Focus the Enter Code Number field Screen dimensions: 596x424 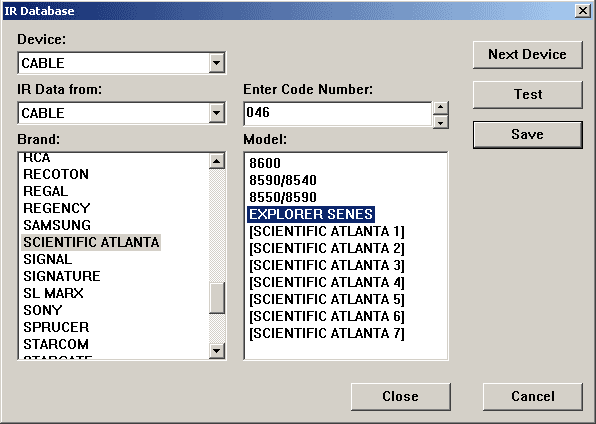(338, 113)
